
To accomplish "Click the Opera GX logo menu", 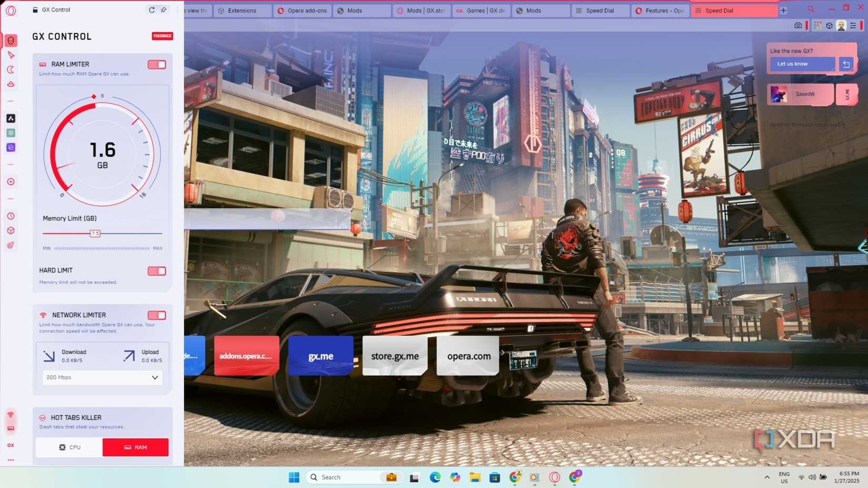I will click(11, 11).
